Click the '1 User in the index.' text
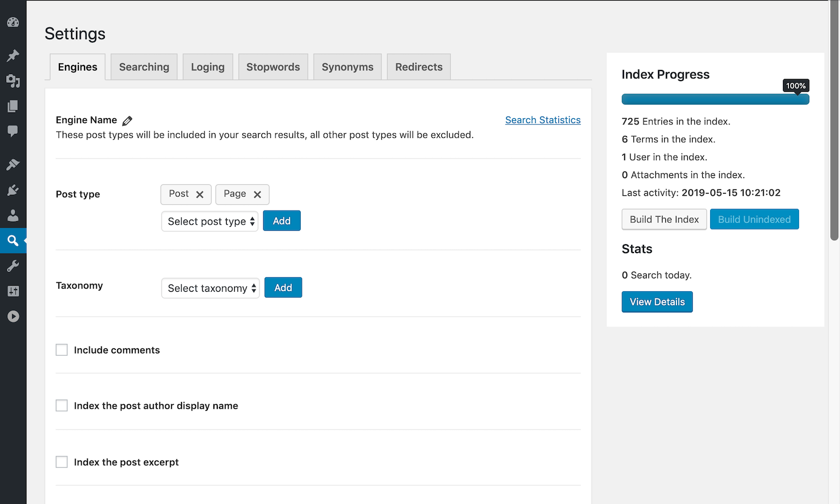 click(664, 157)
